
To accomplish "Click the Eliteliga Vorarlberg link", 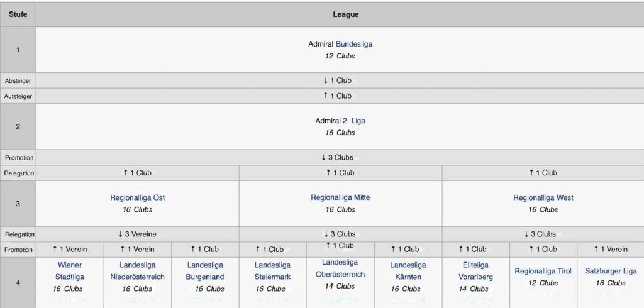I will (x=475, y=271).
